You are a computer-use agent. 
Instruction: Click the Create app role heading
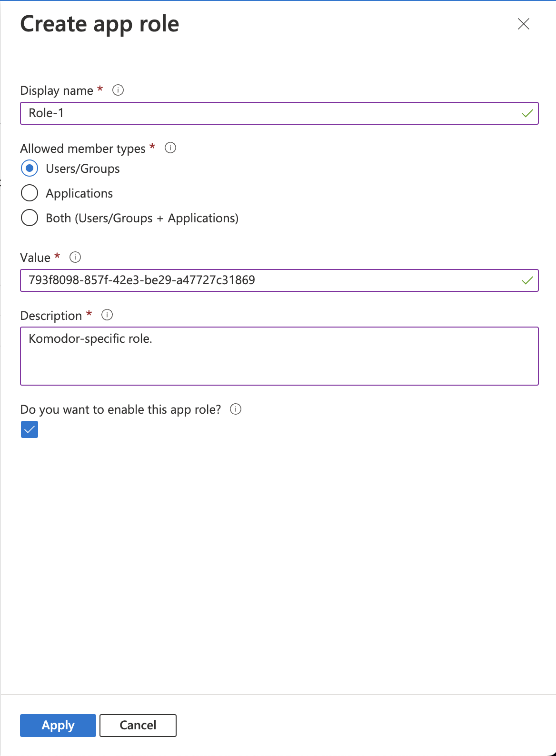(x=99, y=24)
